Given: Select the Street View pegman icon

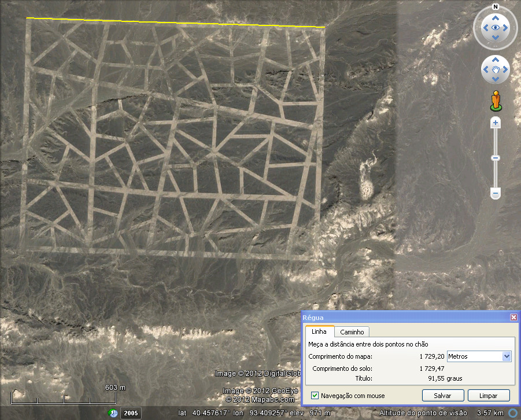Looking at the screenshot, I should pyautogui.click(x=496, y=101).
